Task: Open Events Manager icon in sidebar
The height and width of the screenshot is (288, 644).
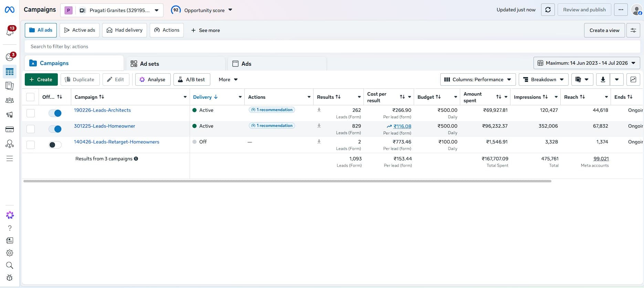Action: coord(10,144)
